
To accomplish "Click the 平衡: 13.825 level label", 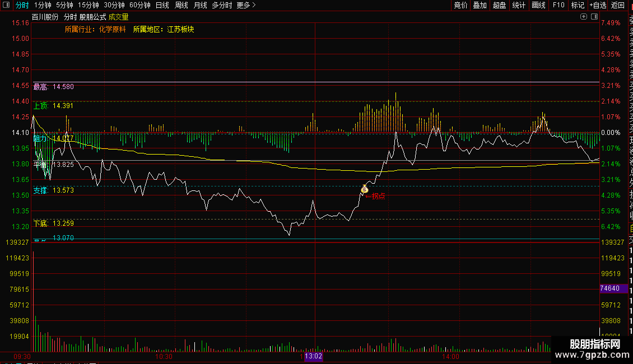I will point(53,165).
